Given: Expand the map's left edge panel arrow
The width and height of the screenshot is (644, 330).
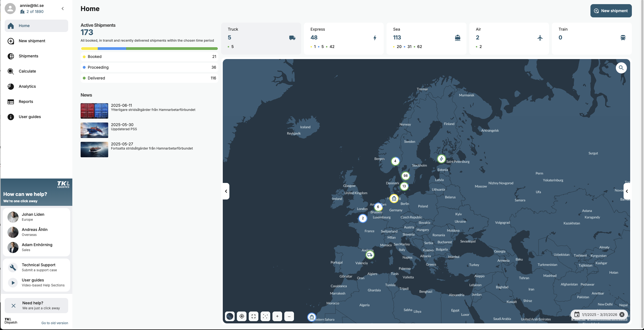Looking at the screenshot, I should click(x=226, y=191).
